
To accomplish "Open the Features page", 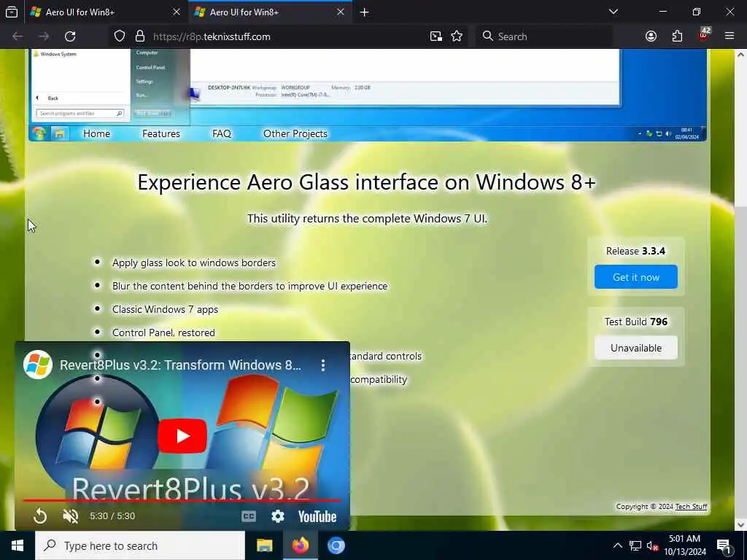I will pos(161,134).
